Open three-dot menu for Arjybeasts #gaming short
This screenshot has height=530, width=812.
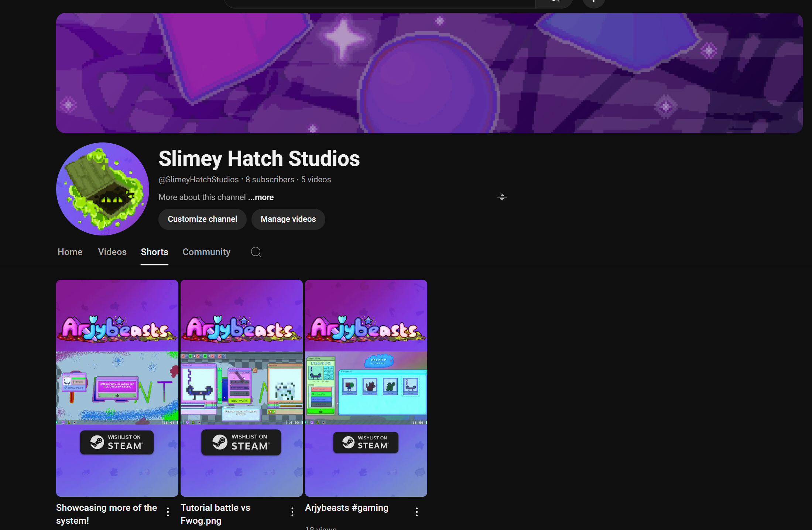(x=417, y=512)
